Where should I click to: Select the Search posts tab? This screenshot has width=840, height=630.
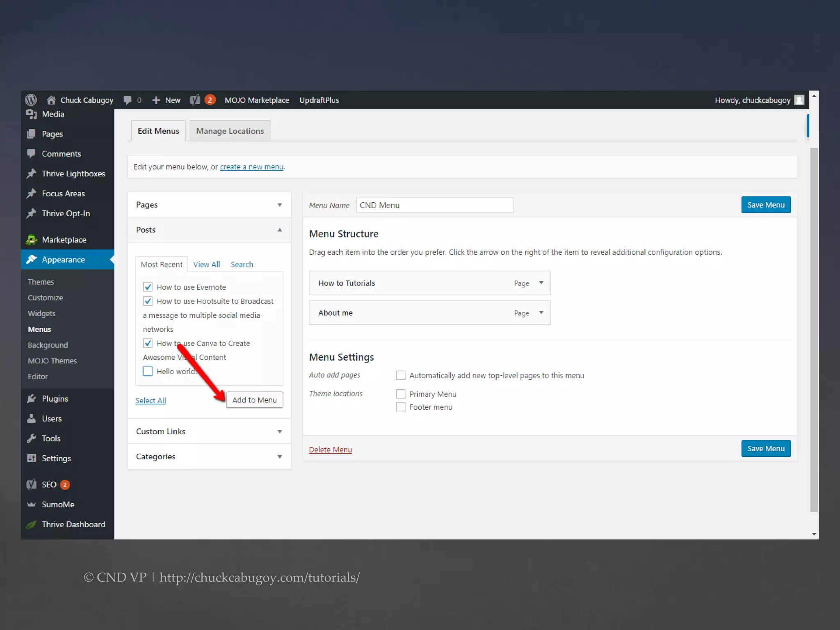click(242, 265)
